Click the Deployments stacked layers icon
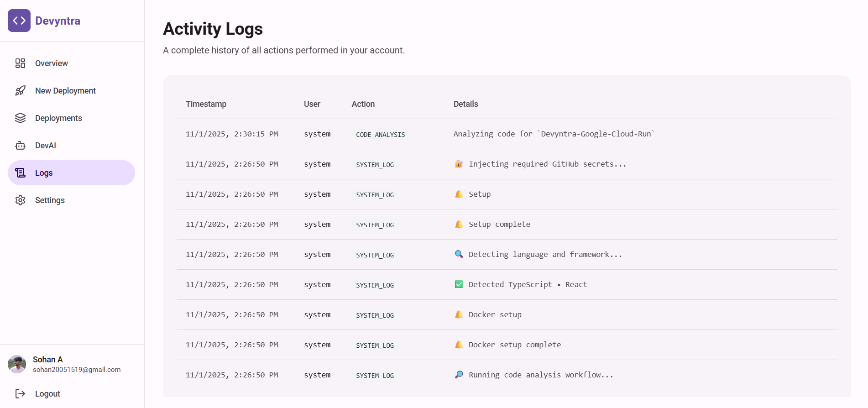The width and height of the screenshot is (868, 408). coord(20,118)
